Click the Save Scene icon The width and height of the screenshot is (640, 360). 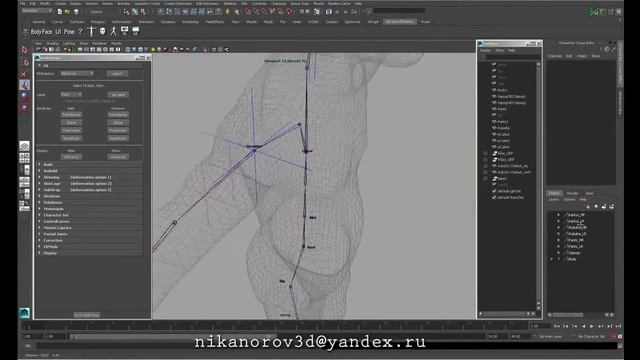coord(76,11)
